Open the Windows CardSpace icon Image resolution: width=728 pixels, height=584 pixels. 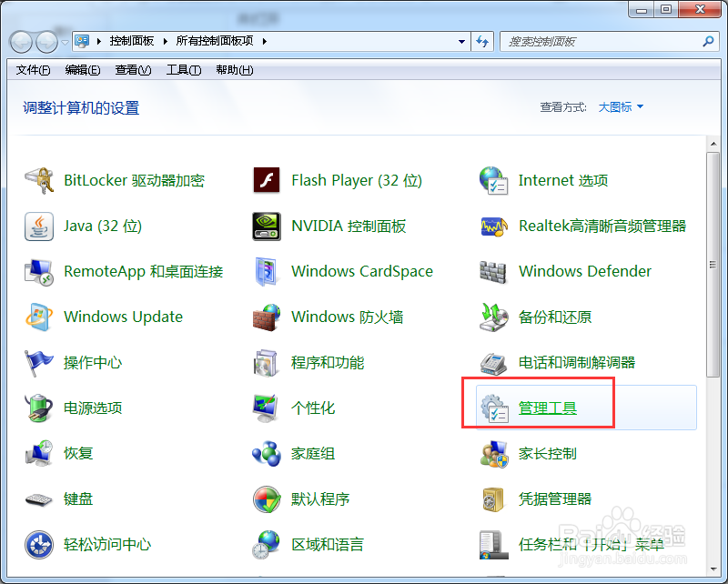click(267, 272)
